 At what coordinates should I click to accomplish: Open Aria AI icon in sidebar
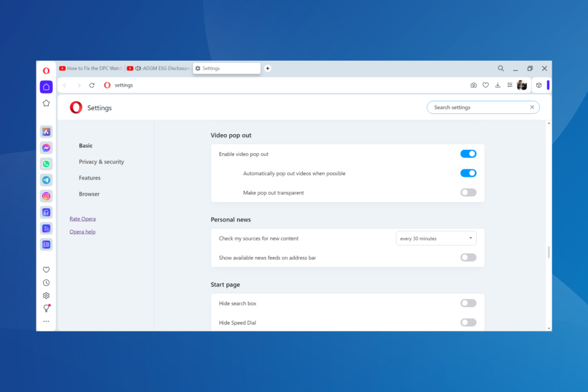46,131
